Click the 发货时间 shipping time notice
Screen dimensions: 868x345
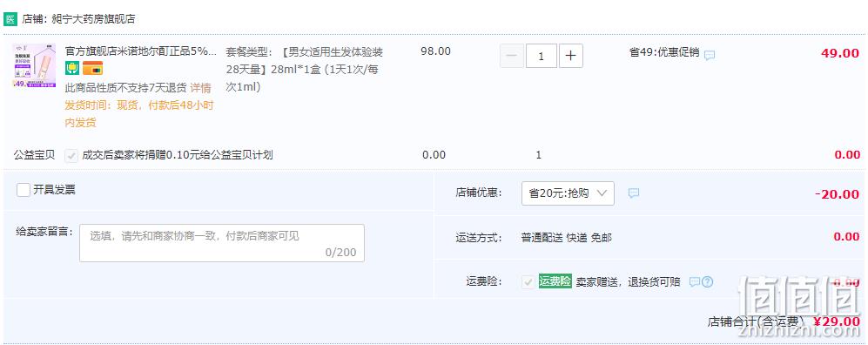click(139, 114)
